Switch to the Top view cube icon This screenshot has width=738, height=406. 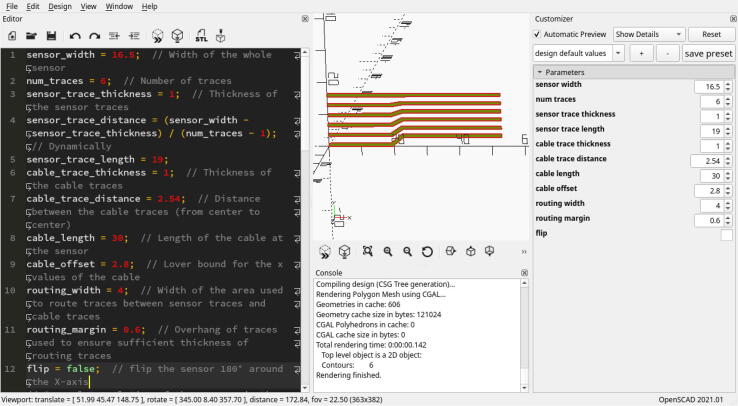point(470,251)
